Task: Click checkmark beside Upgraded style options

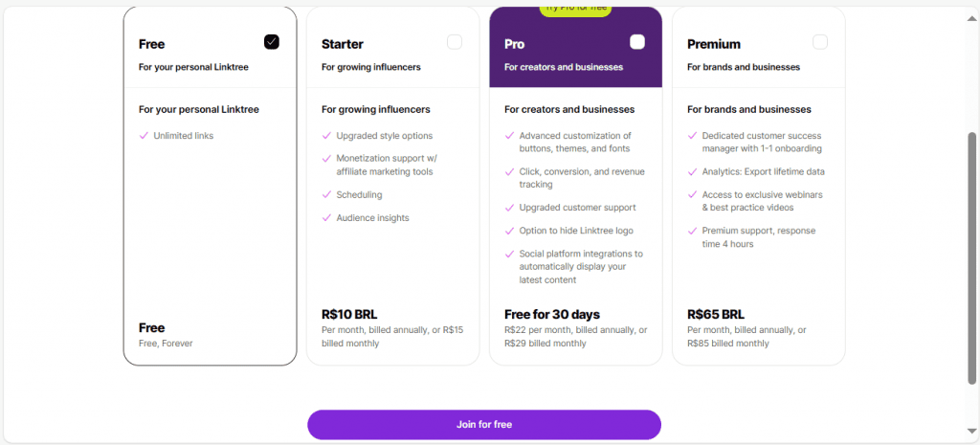Action: (326, 136)
